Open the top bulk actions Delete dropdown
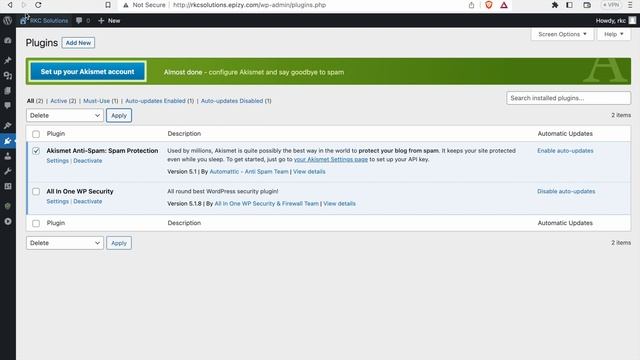Screen dimensions: 640x360 (65, 116)
